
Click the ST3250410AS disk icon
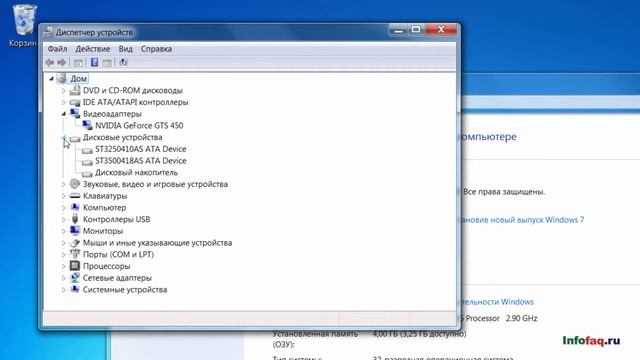tap(87, 150)
